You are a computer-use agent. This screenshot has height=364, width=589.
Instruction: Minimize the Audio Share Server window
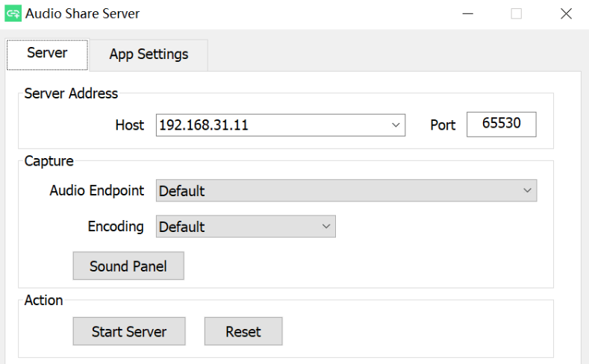pyautogui.click(x=468, y=13)
